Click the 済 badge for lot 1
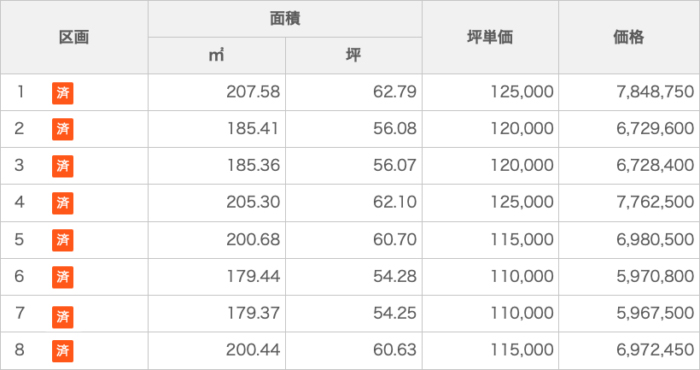The image size is (700, 370). 62,93
